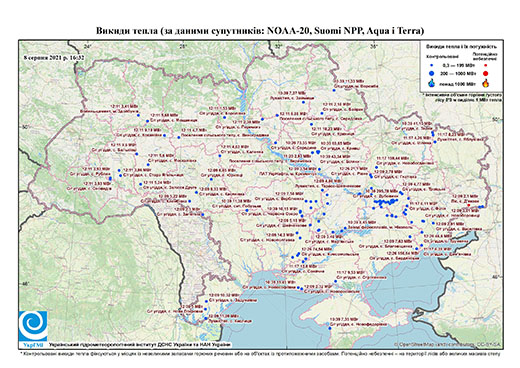
Task: Select the large red circle legend symbol
Action: (486, 74)
